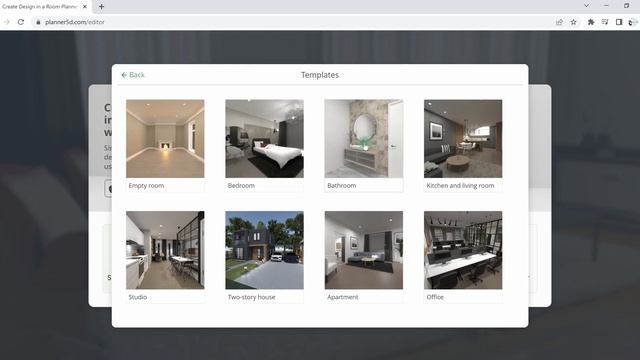Open the media control icon in toolbar
640x360 pixels.
click(605, 22)
